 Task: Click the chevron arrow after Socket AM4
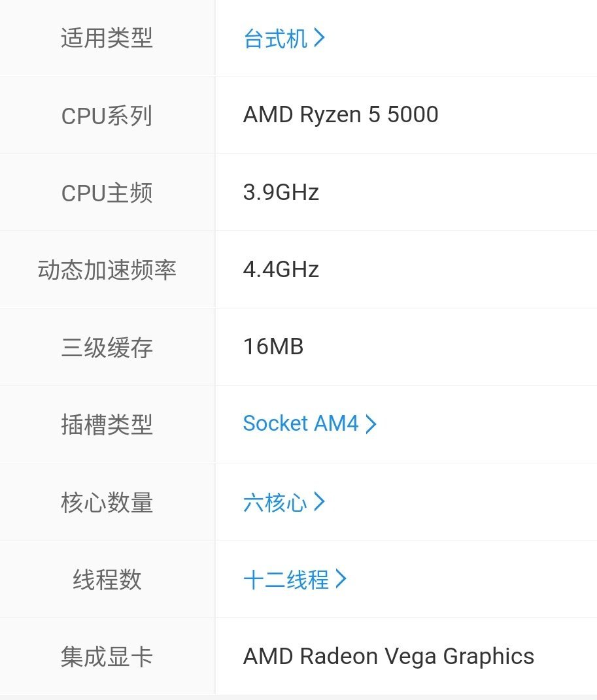pyautogui.click(x=371, y=424)
